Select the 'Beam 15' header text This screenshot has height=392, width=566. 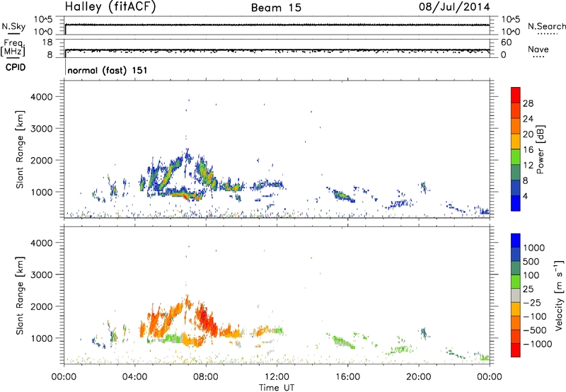tap(276, 8)
